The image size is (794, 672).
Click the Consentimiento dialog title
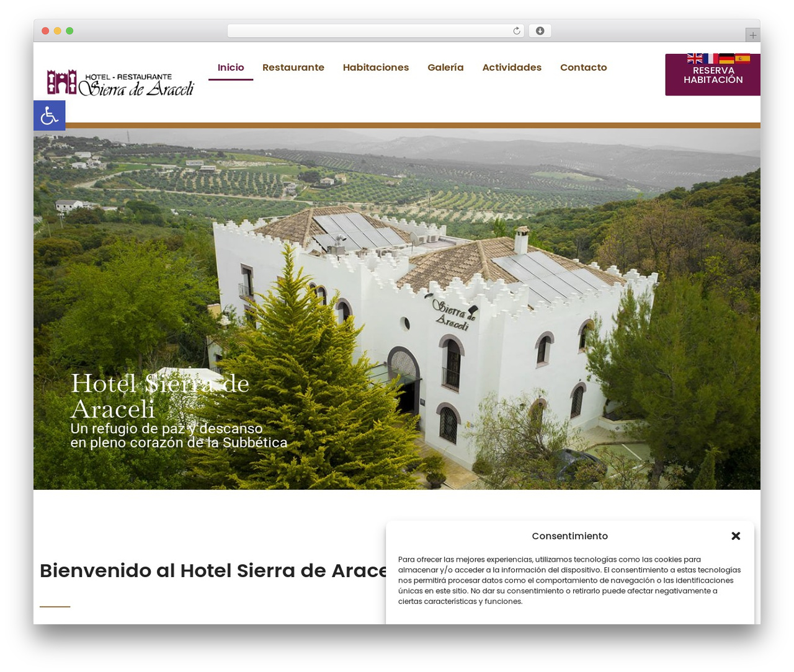point(569,536)
